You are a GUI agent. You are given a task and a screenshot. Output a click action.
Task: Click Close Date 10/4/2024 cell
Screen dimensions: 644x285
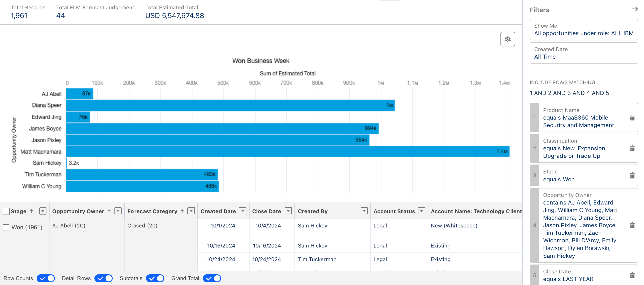tap(268, 226)
